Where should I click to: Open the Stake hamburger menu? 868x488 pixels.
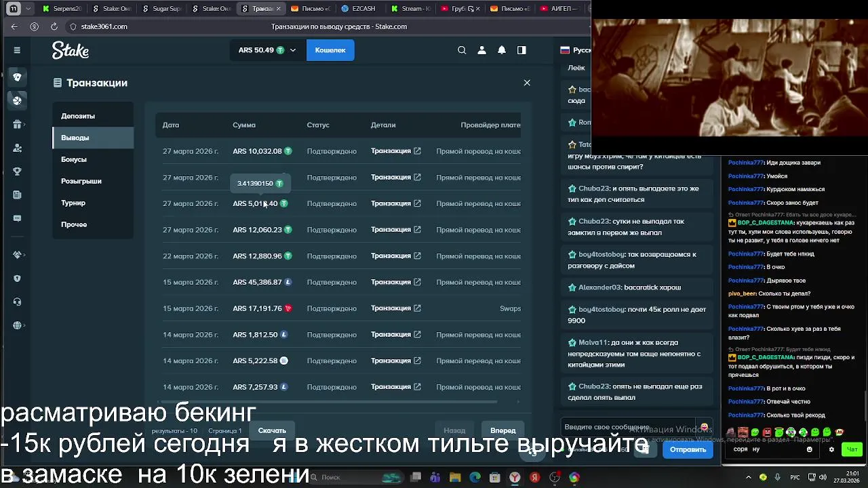pos(17,50)
